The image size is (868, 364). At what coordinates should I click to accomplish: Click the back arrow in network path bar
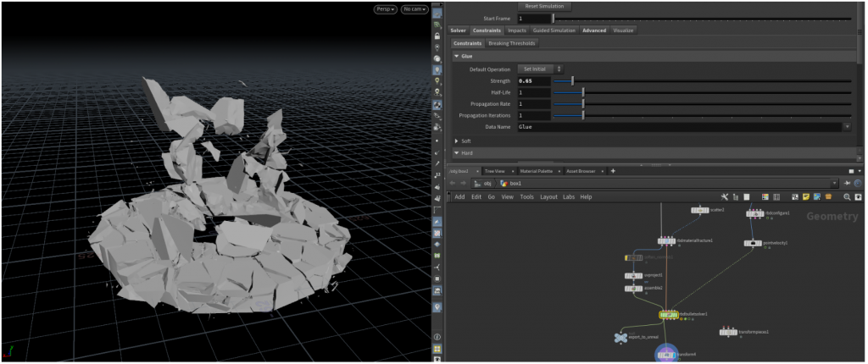[452, 184]
